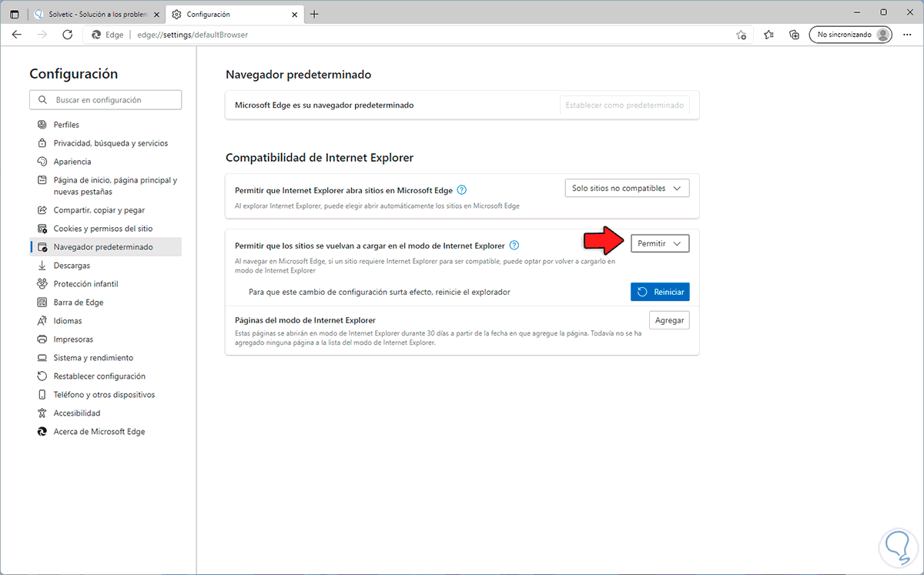Add this page to favorites star icon
This screenshot has width=924, height=575.
pyautogui.click(x=741, y=35)
